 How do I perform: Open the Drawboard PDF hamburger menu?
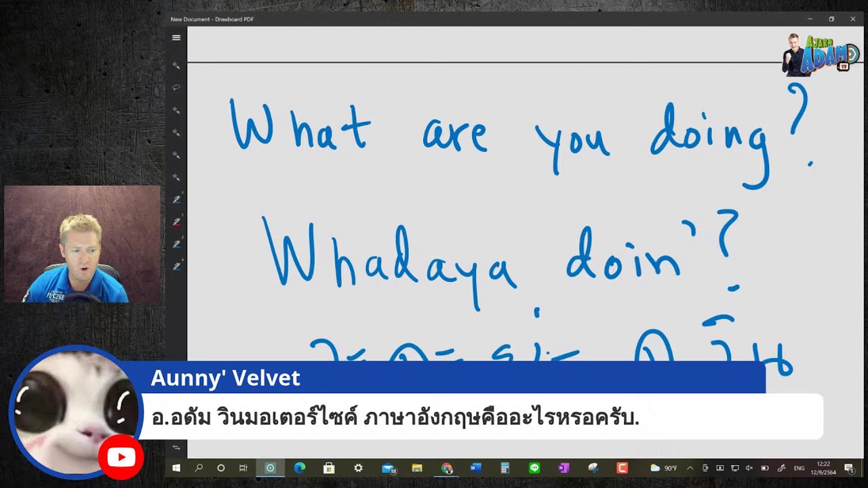click(176, 38)
